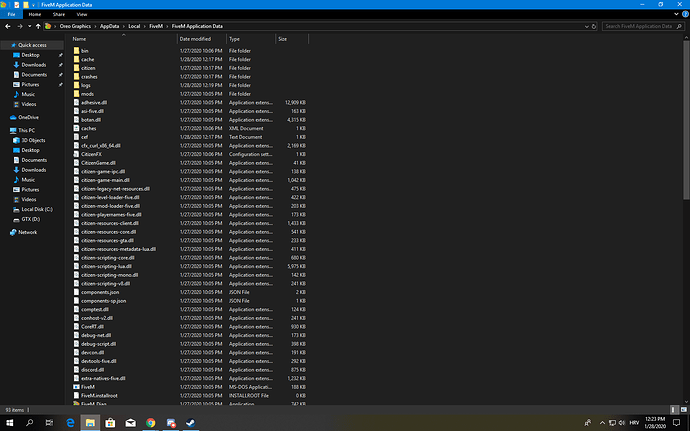The image size is (690, 431).
Task: Expand breadcrumb arrow after Oreo Graphics
Action: coord(95,26)
